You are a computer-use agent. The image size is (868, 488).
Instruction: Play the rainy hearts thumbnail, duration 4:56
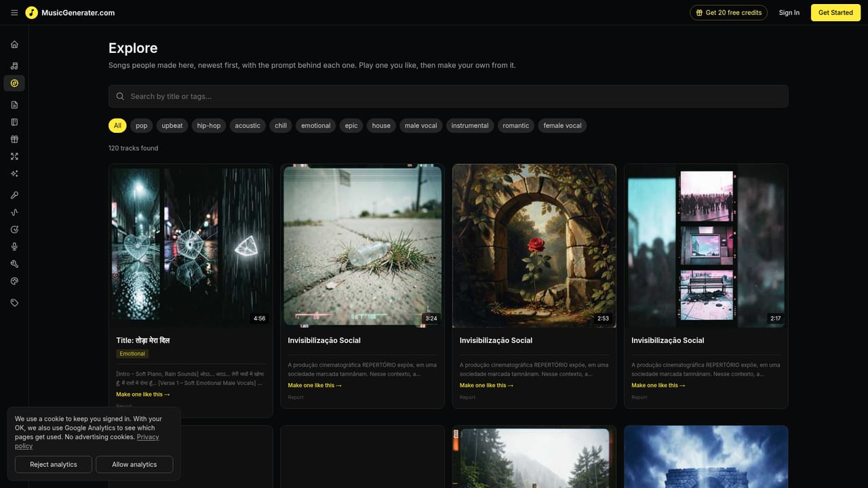click(x=191, y=245)
